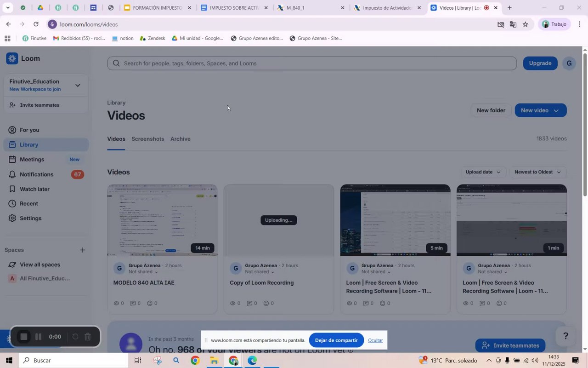Viewport: 588px width, 368px height.
Task: Click the taskbar Buscar search box
Action: click(73, 361)
